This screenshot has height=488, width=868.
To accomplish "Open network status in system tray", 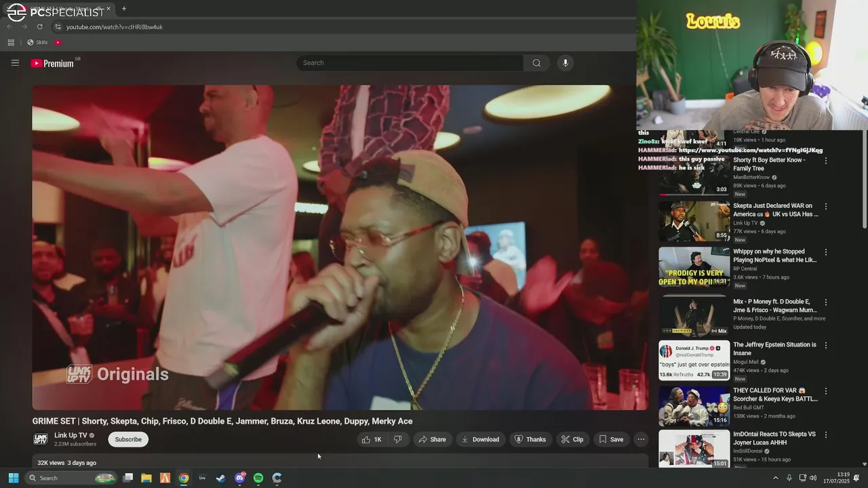I will tap(802, 478).
